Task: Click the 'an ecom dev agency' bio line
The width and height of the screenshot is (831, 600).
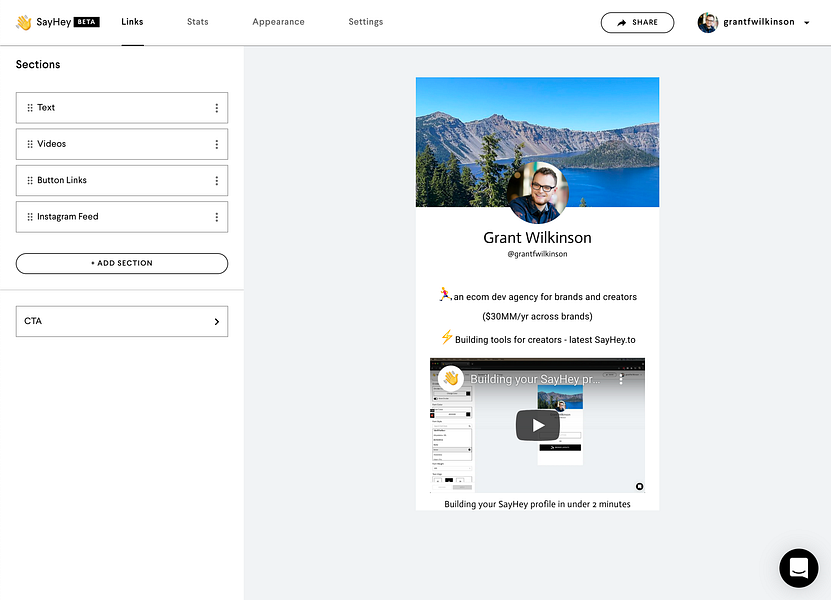Action: tap(545, 297)
